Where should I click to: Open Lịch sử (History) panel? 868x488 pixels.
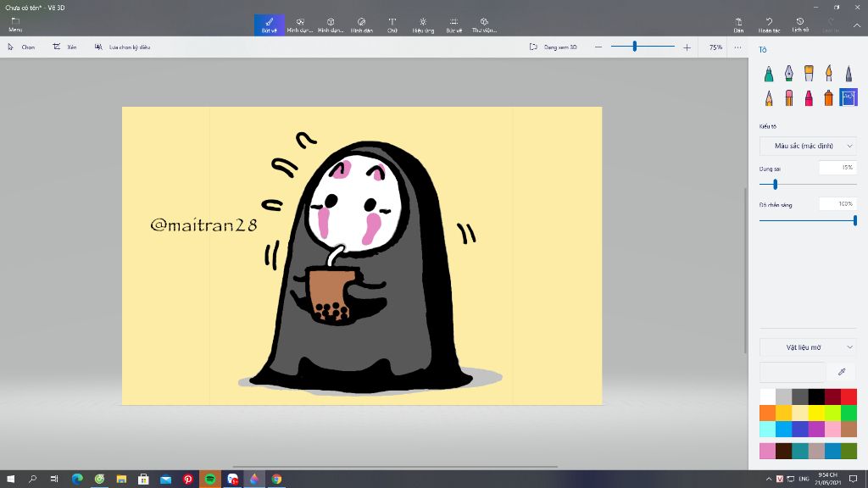800,25
